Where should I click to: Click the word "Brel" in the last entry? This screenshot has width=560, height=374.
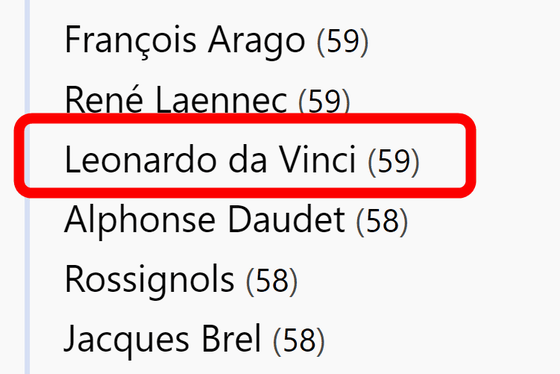(x=231, y=338)
